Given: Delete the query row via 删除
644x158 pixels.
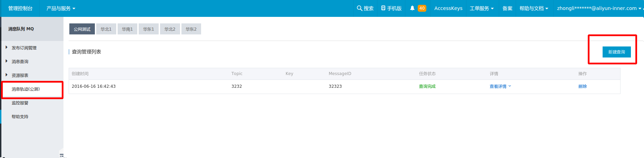Looking at the screenshot, I should (583, 86).
